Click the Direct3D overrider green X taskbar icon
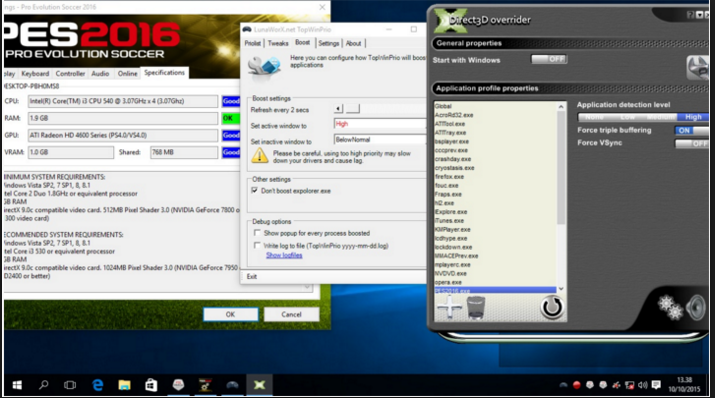This screenshot has width=715, height=398. [x=259, y=385]
